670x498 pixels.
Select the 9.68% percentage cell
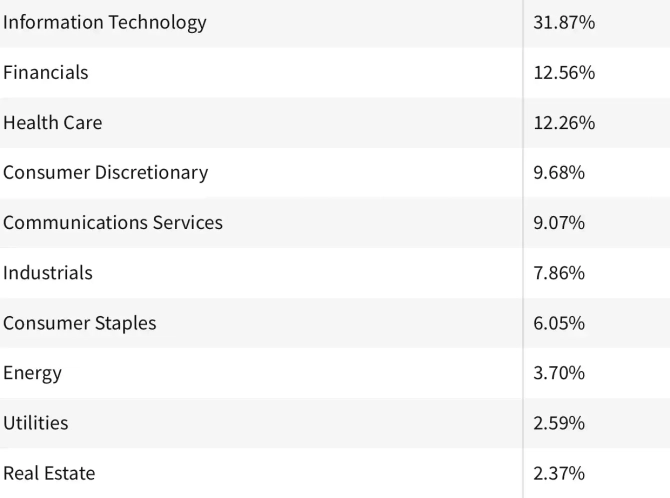pyautogui.click(x=559, y=172)
